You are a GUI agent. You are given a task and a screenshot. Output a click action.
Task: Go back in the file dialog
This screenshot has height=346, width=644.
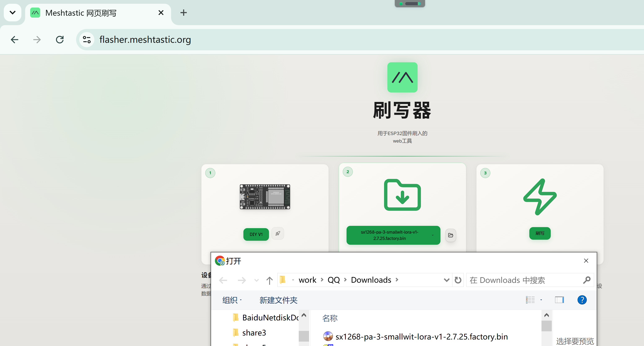point(223,280)
